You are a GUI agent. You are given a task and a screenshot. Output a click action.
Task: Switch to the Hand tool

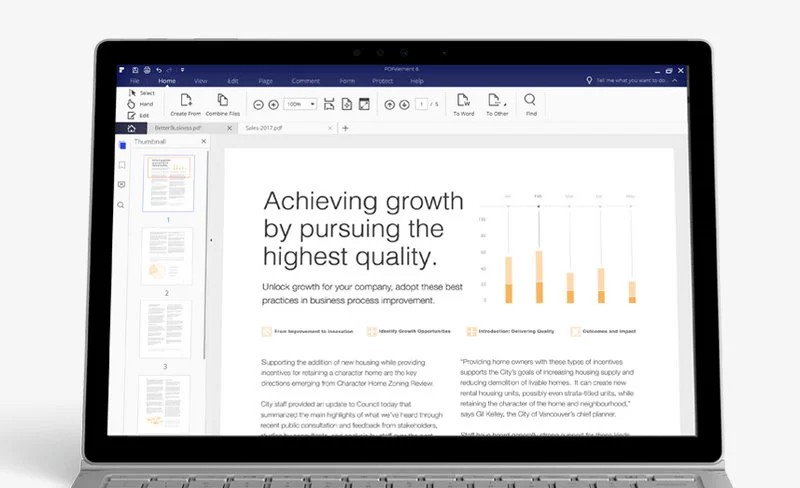point(141,103)
